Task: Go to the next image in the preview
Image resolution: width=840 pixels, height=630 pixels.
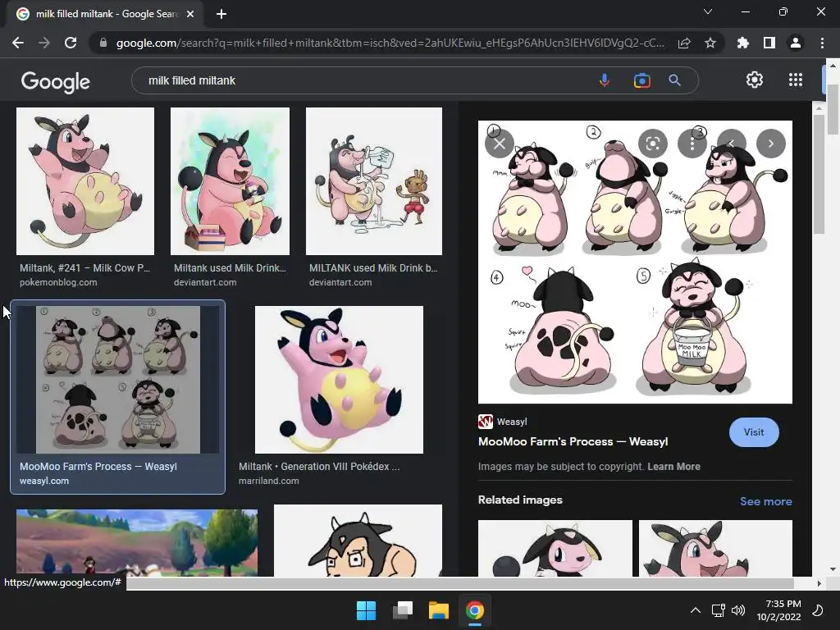Action: 771,144
